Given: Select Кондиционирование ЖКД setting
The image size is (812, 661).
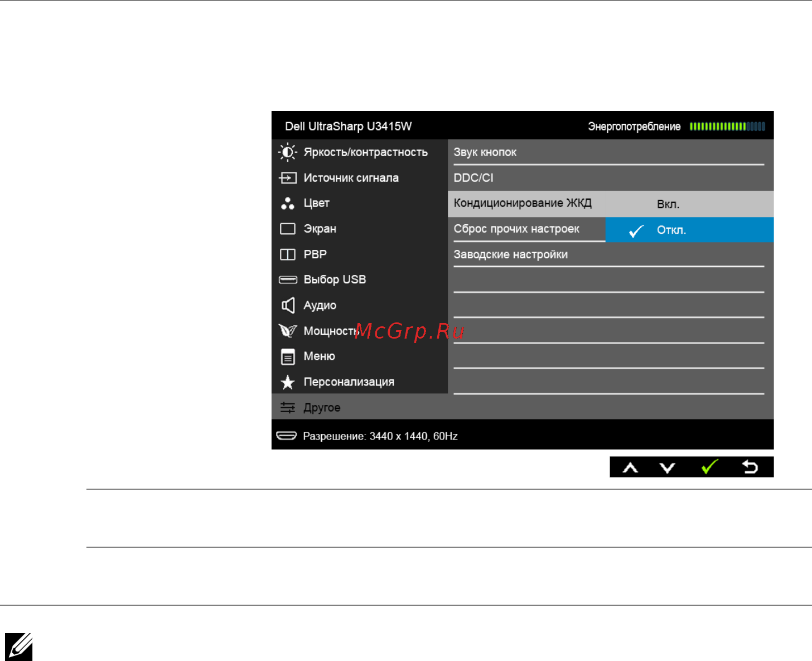Looking at the screenshot, I should click(x=526, y=204).
